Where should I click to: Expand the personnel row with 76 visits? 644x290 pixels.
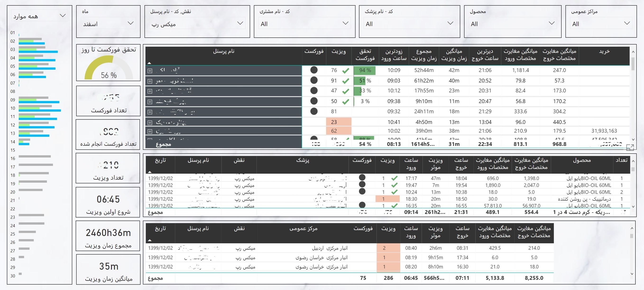(150, 71)
